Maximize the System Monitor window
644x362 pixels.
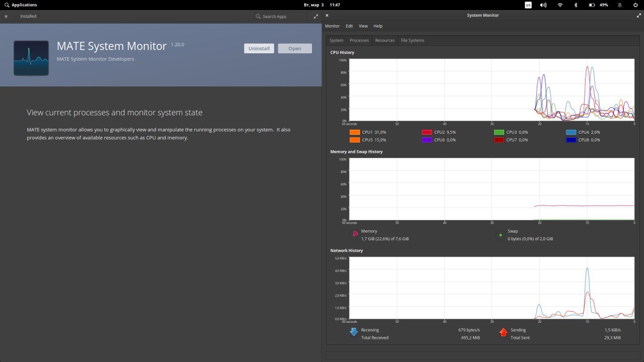(639, 16)
